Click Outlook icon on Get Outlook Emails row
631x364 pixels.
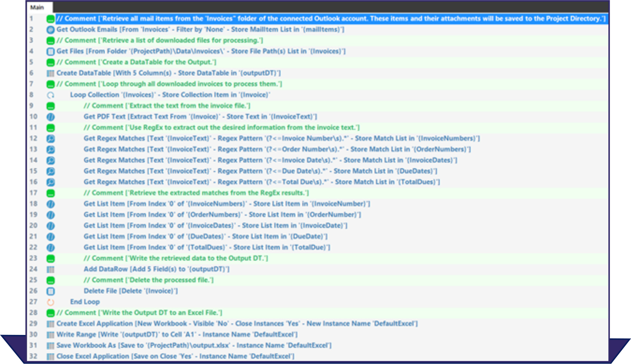pyautogui.click(x=50, y=30)
